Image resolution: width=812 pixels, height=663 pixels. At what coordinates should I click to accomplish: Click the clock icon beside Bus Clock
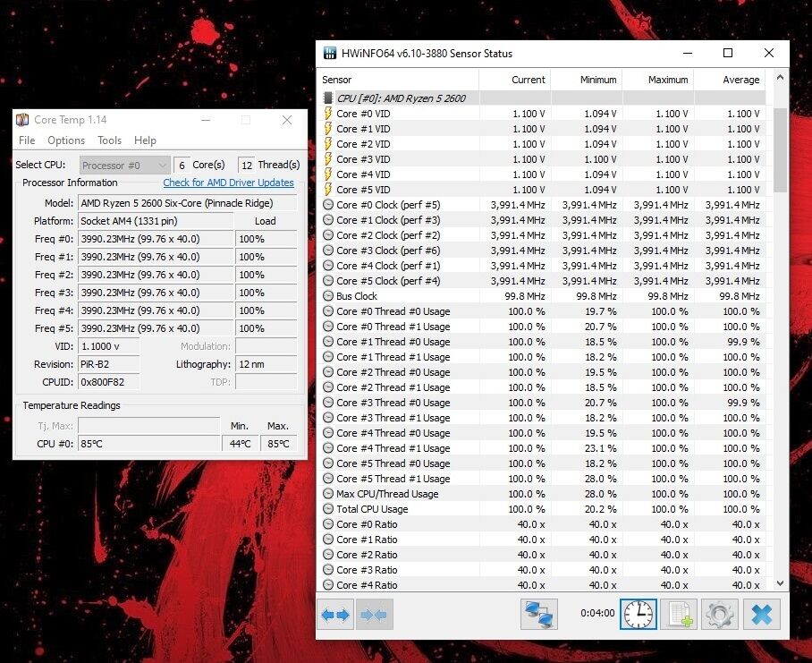click(328, 296)
